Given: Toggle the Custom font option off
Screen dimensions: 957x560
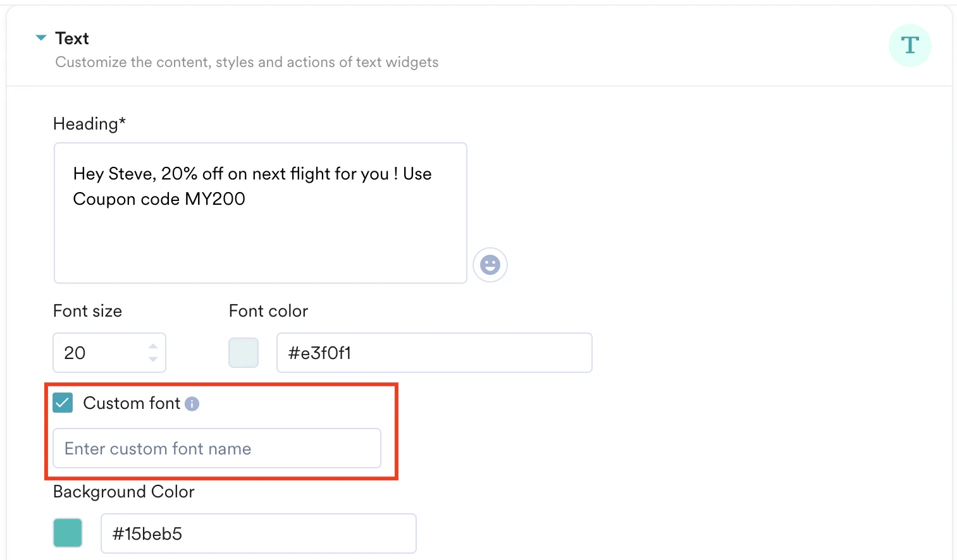Looking at the screenshot, I should click(63, 403).
